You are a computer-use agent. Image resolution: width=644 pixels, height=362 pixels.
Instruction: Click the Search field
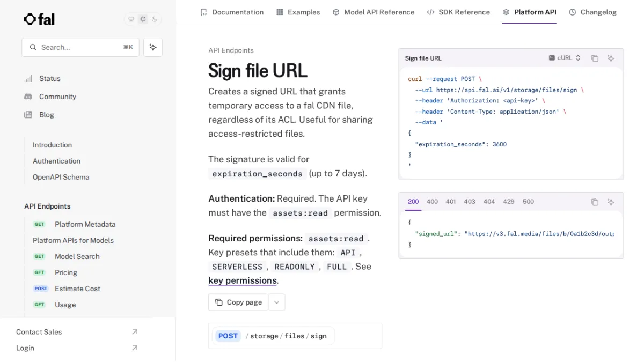pos(80,47)
